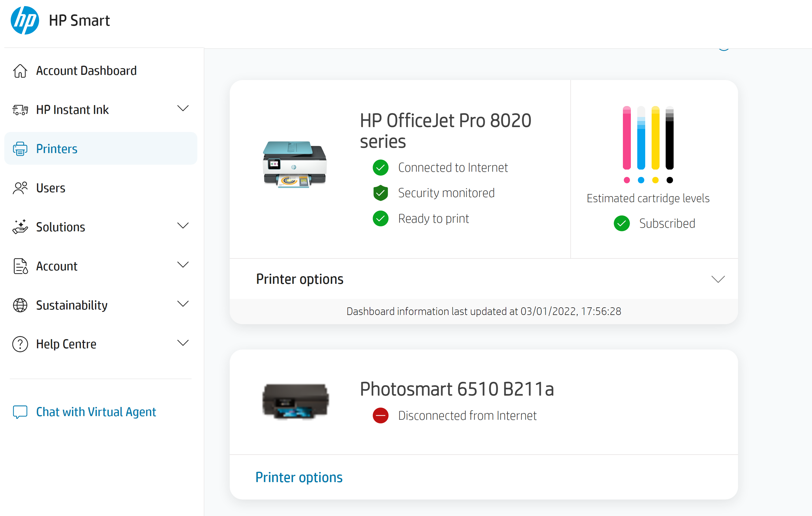The height and width of the screenshot is (516, 812).
Task: Select Printers in the sidebar
Action: tap(57, 149)
